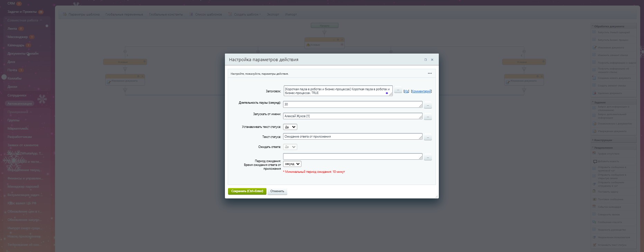Click into the Текст статуса text field
The height and width of the screenshot is (252, 644).
(x=352, y=137)
